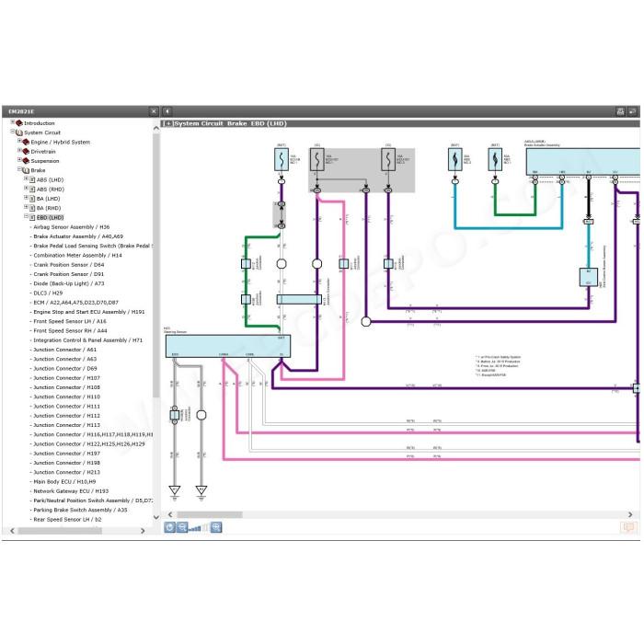Zoom in on the wiring diagram

[x=216, y=527]
